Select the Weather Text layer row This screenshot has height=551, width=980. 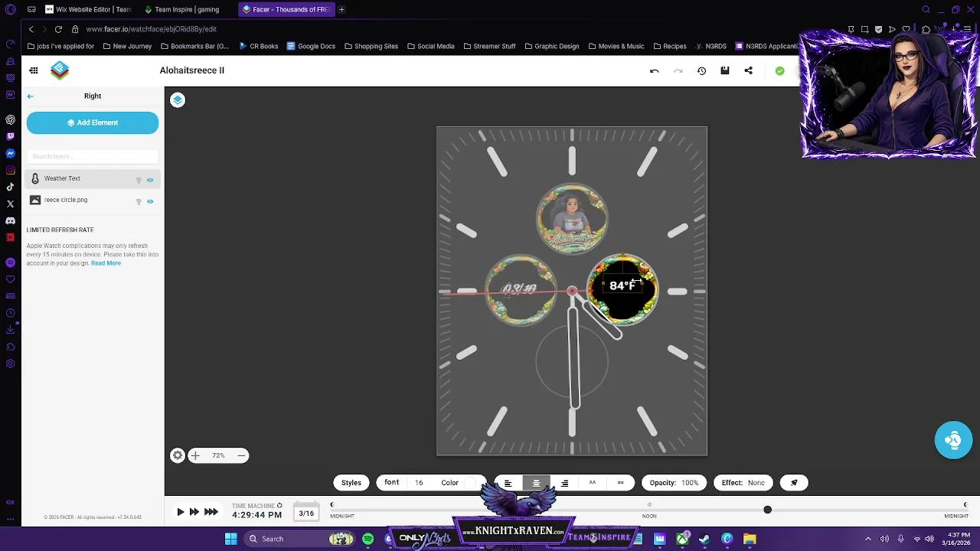pos(93,178)
